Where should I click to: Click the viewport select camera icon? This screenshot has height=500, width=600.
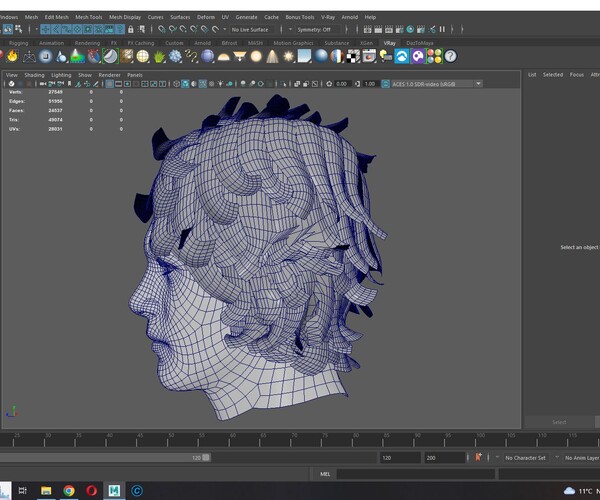[x=43, y=84]
